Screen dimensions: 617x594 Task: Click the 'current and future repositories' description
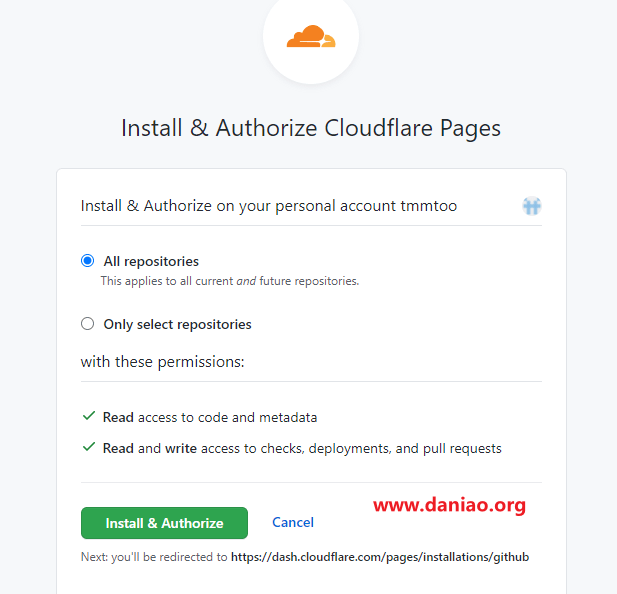[230, 281]
